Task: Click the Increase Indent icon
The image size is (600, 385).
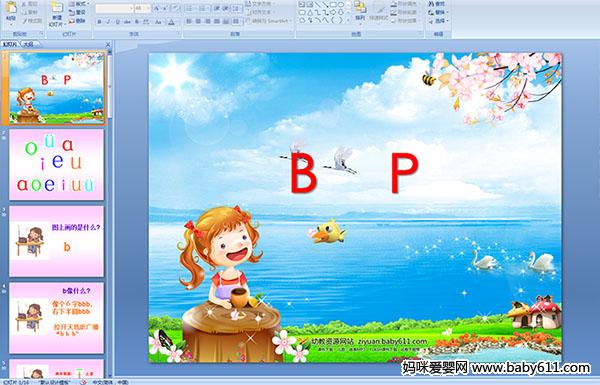Action: tap(226, 8)
